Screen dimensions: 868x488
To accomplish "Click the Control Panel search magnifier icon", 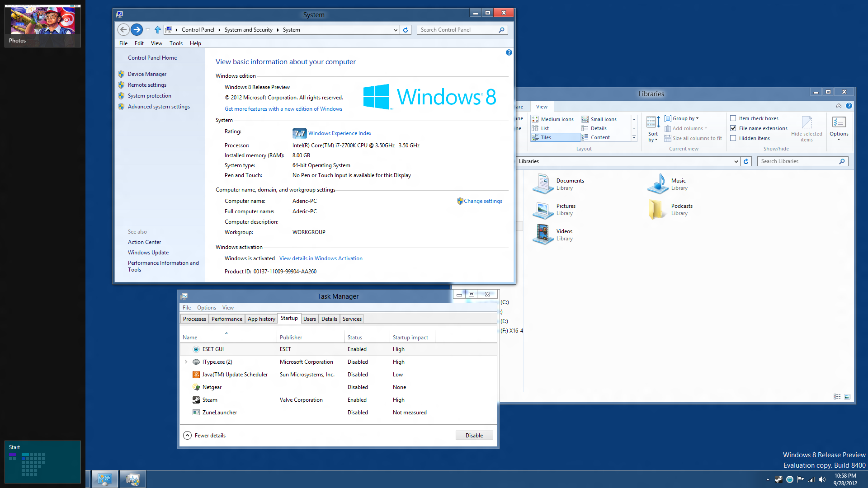I will 501,30.
